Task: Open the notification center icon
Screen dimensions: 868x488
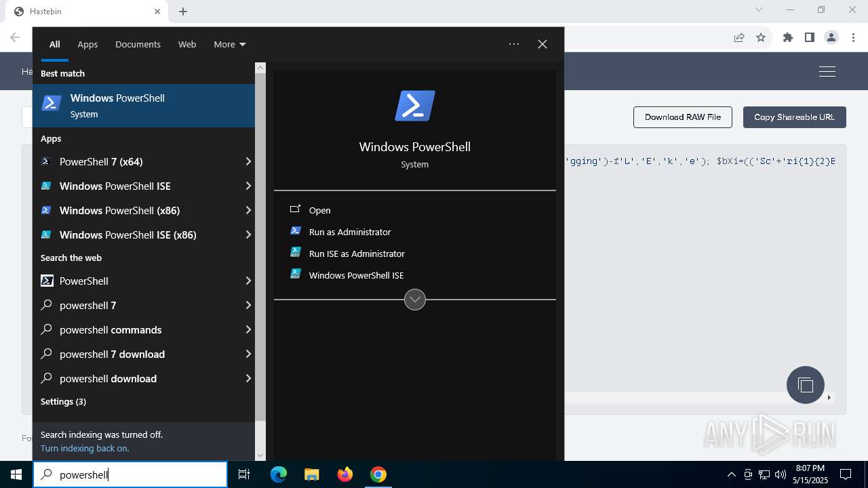Action: point(846,474)
